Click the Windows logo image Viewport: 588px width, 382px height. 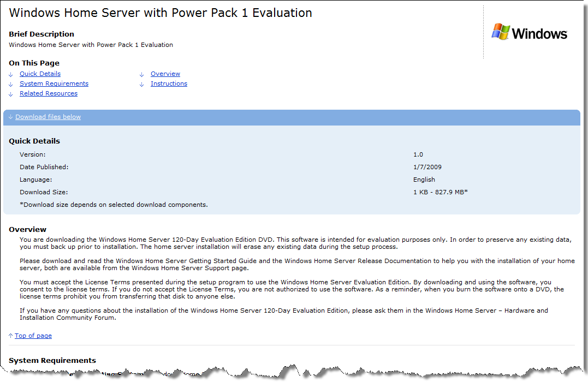[x=529, y=33]
